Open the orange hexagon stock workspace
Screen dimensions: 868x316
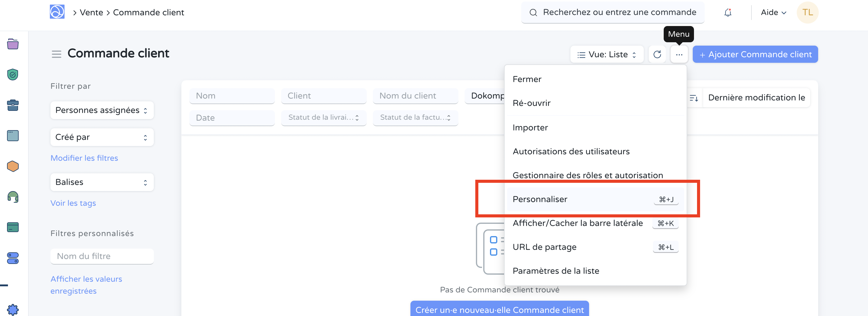tap(13, 166)
